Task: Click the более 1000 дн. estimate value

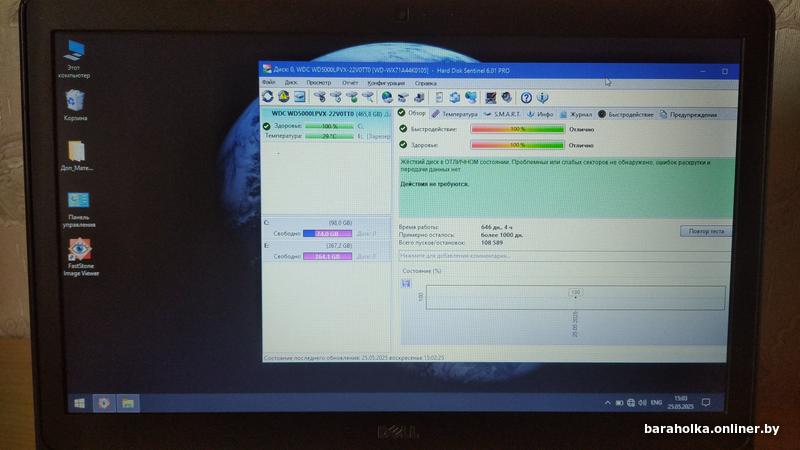Action: [x=502, y=235]
